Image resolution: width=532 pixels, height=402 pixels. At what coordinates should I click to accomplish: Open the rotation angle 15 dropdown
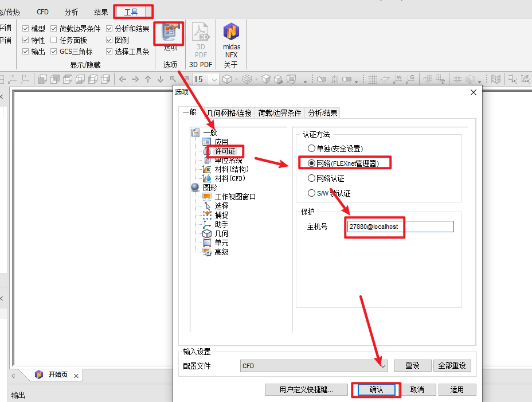tap(214, 80)
